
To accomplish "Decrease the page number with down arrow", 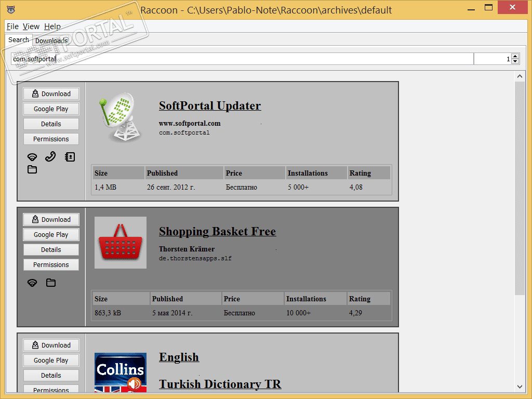I will pyautogui.click(x=515, y=61).
